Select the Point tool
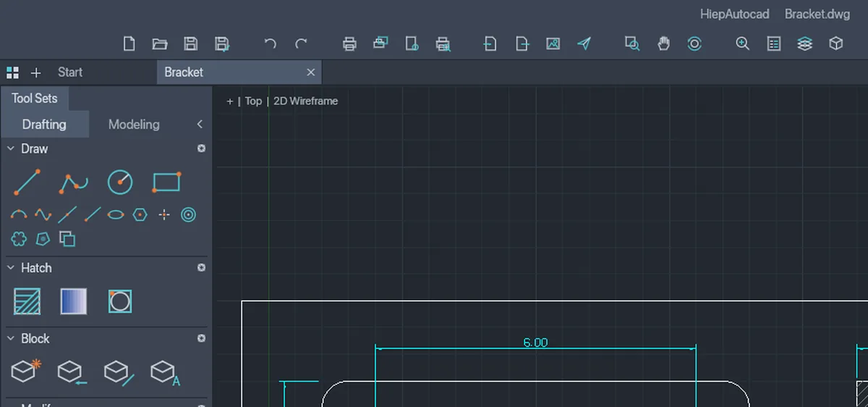The width and height of the screenshot is (868, 407). coord(164,215)
